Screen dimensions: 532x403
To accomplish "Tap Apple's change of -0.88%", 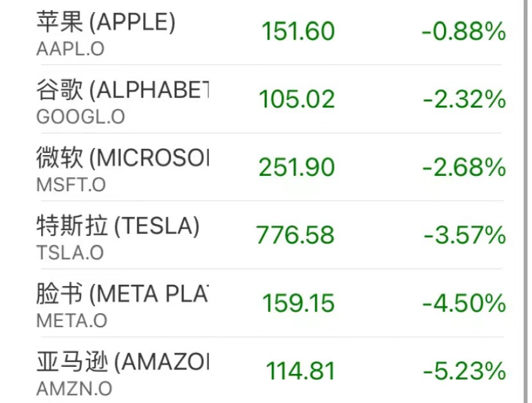I will (464, 31).
